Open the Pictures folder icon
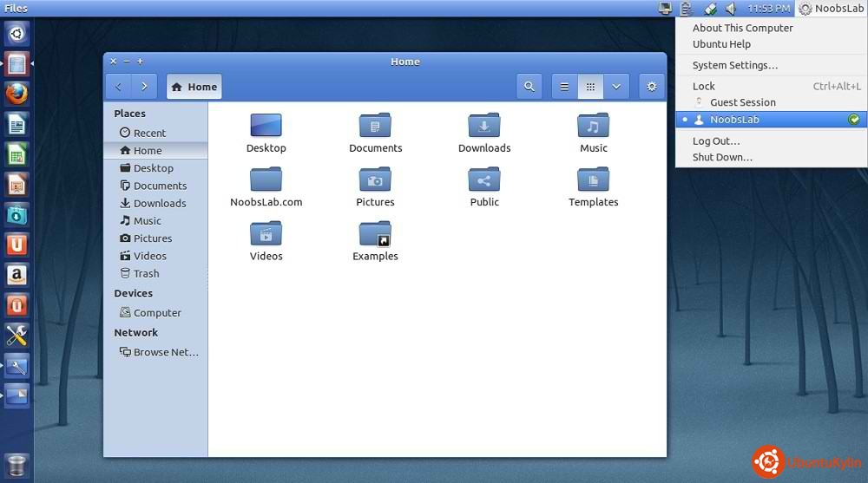The width and height of the screenshot is (868, 483). pos(375,180)
